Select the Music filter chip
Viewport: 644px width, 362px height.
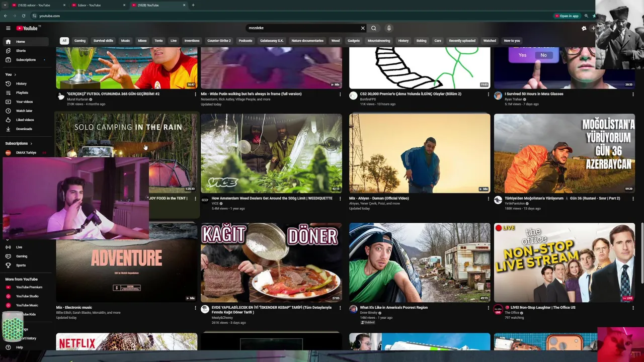(x=125, y=41)
